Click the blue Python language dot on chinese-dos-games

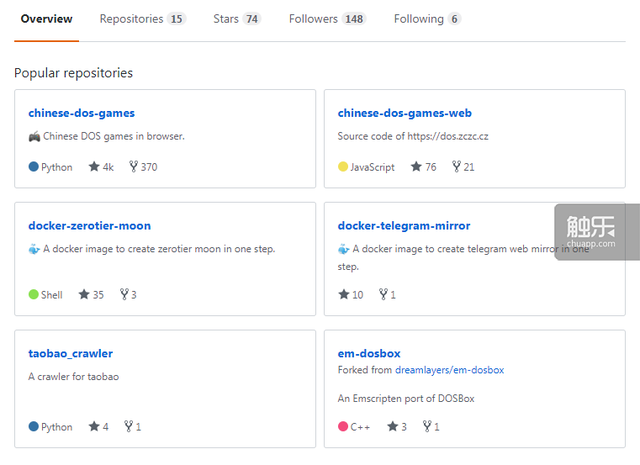[x=34, y=167]
